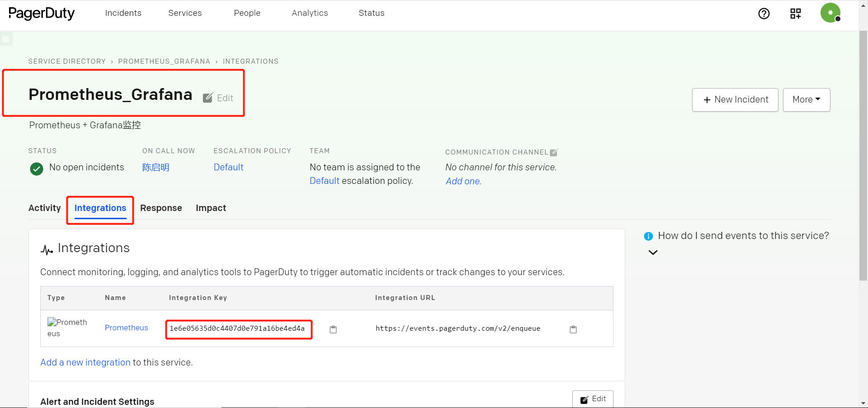The image size is (868, 408).
Task: Open the Default escalation policy link
Action: pos(228,167)
